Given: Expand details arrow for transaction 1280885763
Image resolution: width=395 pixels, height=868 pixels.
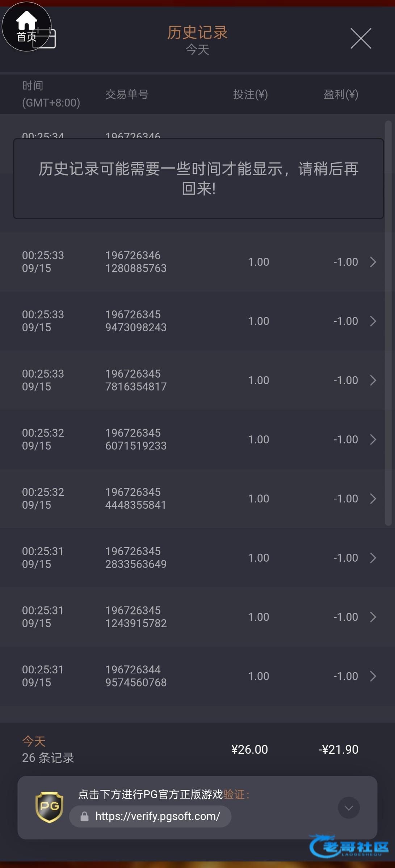Looking at the screenshot, I should click(x=373, y=262).
